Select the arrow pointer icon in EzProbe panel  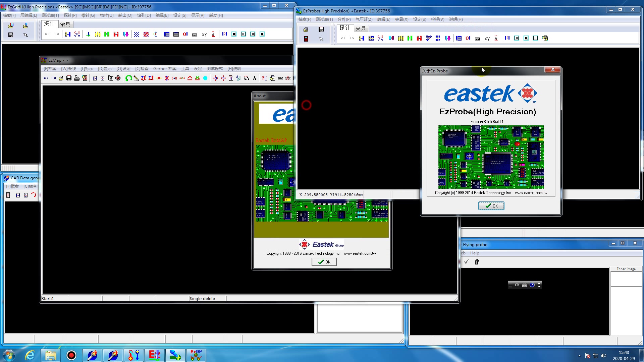coord(321,39)
